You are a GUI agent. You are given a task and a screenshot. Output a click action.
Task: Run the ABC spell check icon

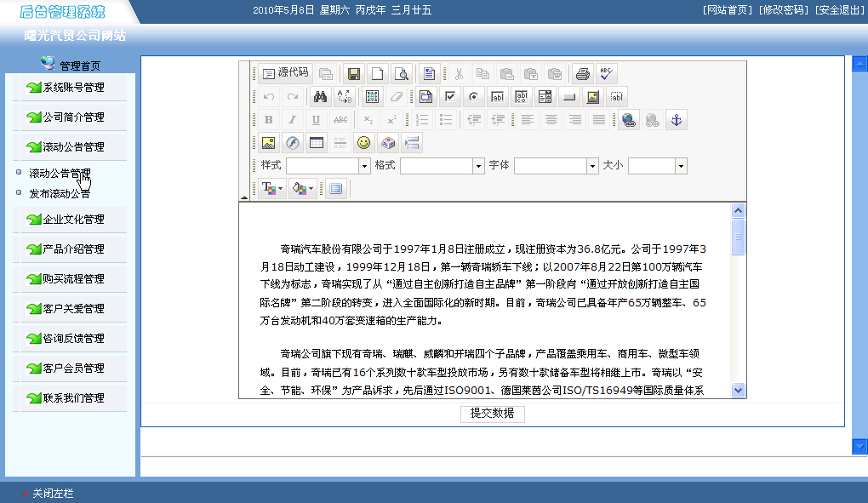pos(606,73)
